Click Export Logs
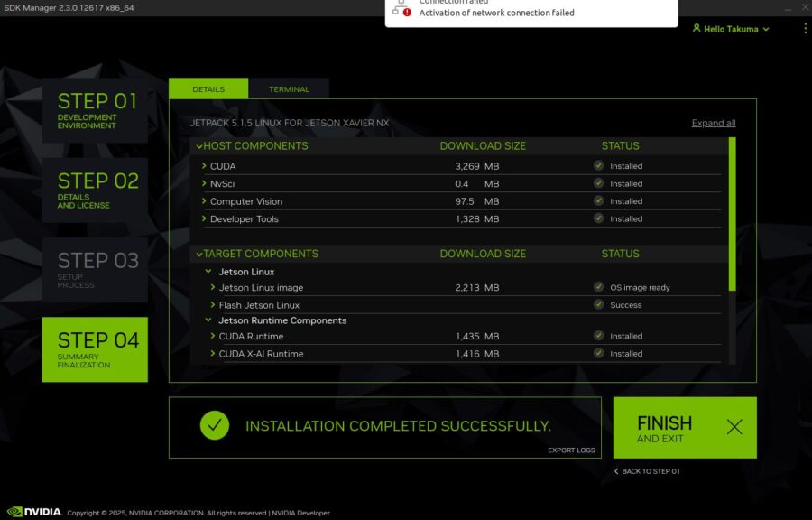This screenshot has height=520, width=812. click(571, 450)
